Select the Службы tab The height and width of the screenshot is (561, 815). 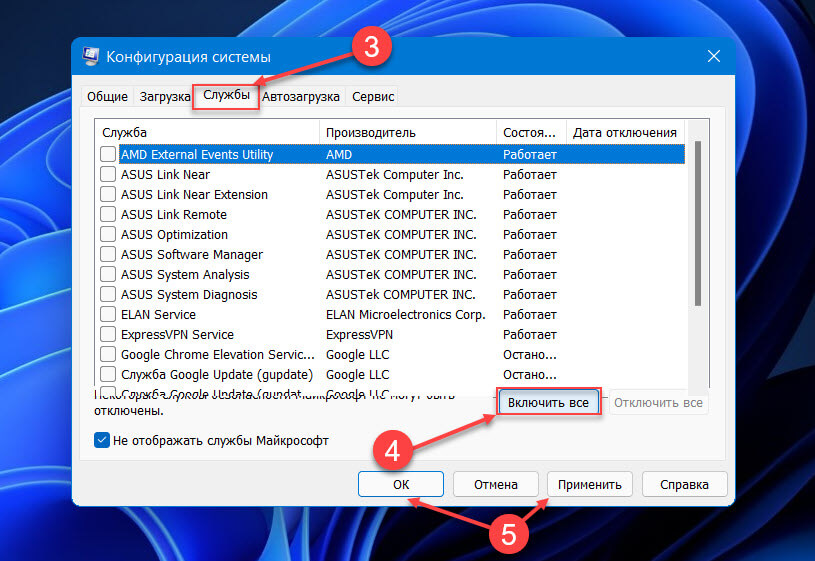pyautogui.click(x=226, y=96)
